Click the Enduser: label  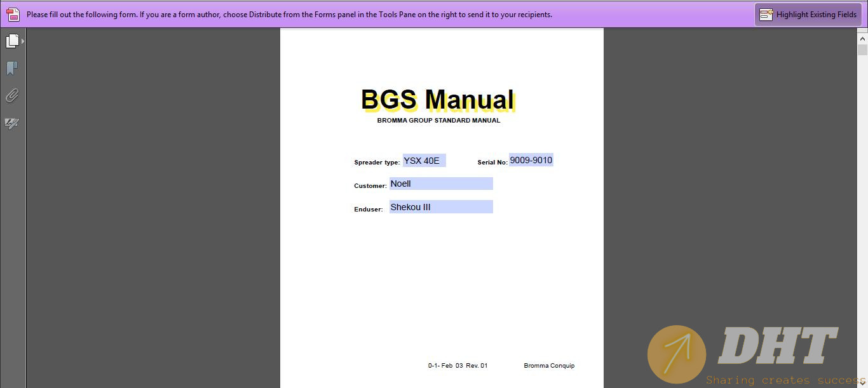click(x=369, y=210)
